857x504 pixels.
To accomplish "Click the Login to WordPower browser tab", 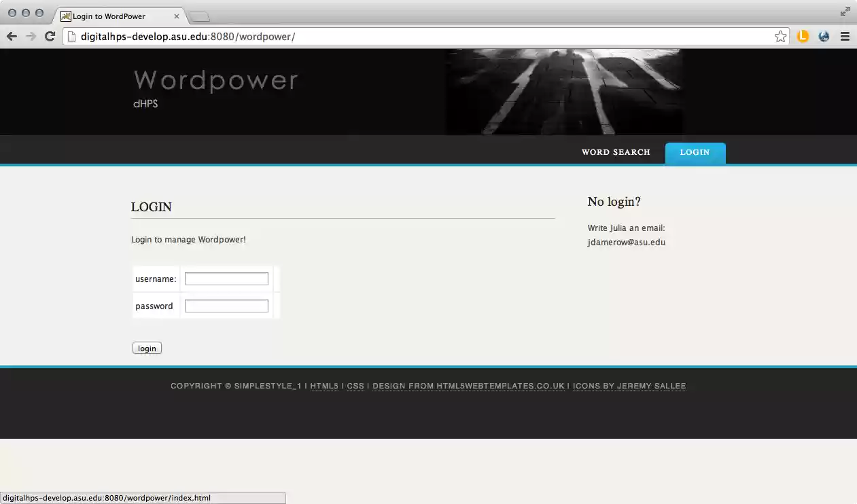I will pyautogui.click(x=116, y=15).
